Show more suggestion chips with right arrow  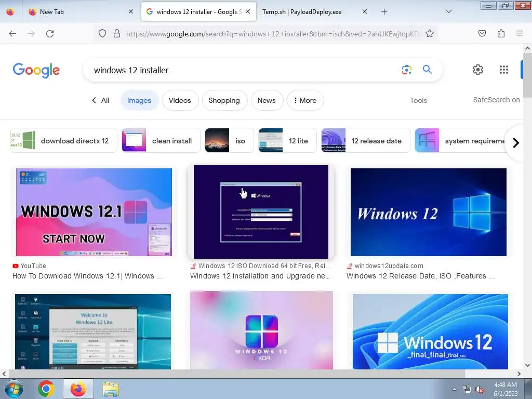[516, 143]
